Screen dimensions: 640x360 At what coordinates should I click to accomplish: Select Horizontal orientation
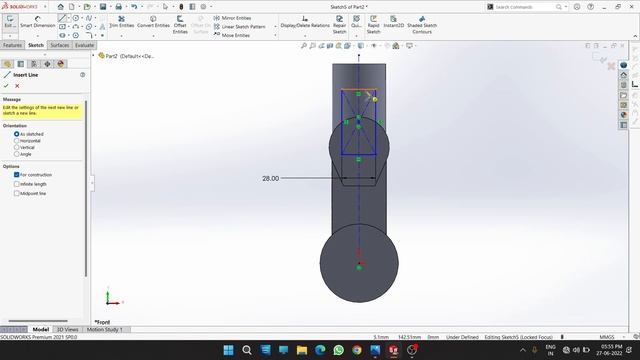pos(16,141)
